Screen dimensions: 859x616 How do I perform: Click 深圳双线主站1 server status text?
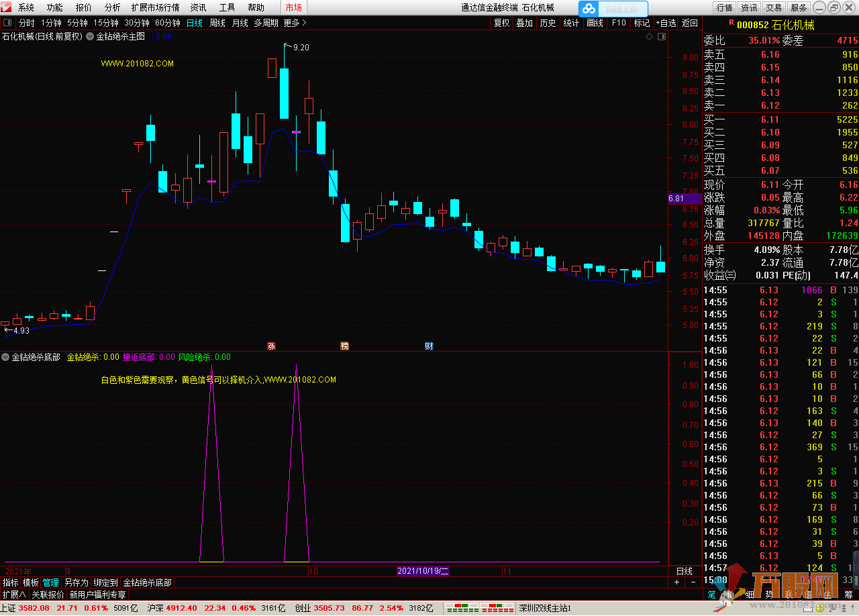click(x=544, y=608)
